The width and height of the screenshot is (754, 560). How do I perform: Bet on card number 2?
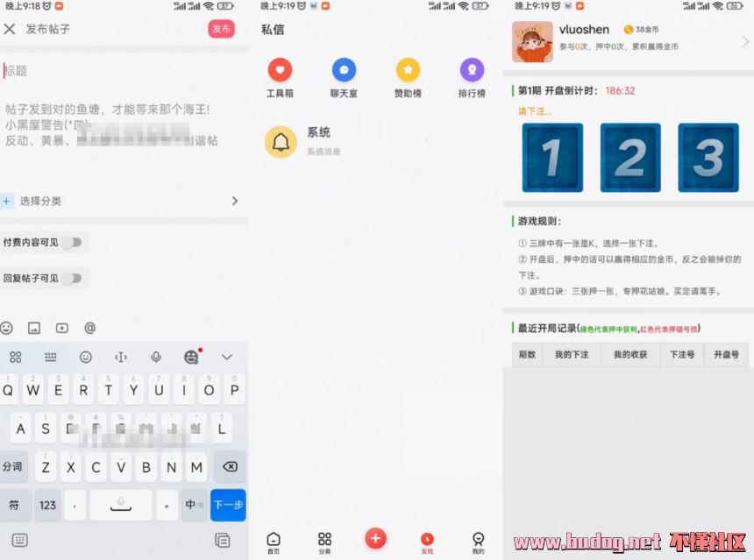coord(630,158)
